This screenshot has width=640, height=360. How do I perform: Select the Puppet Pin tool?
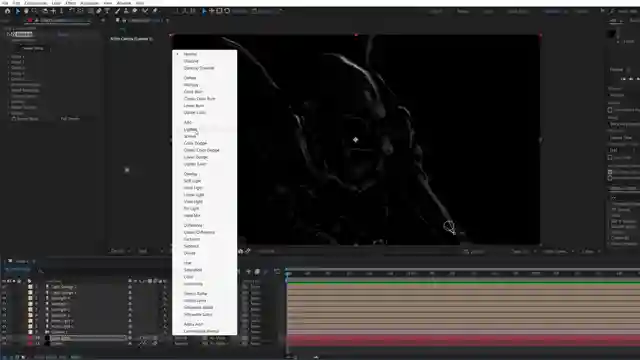[155, 11]
